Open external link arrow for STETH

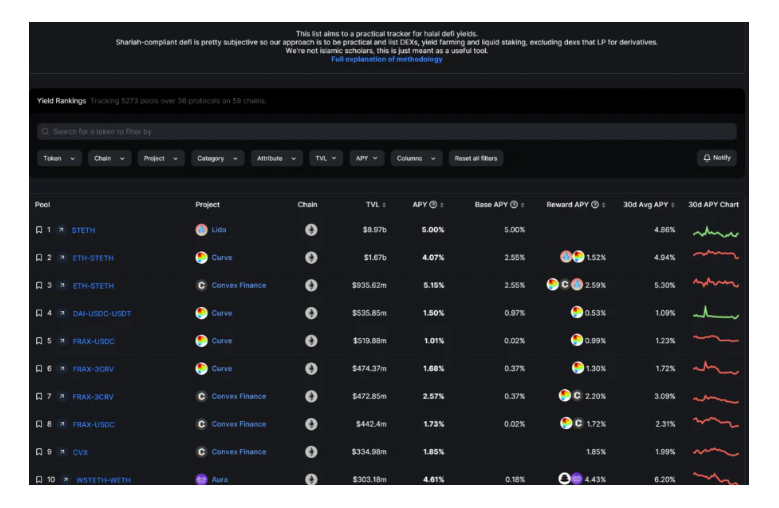click(61, 230)
